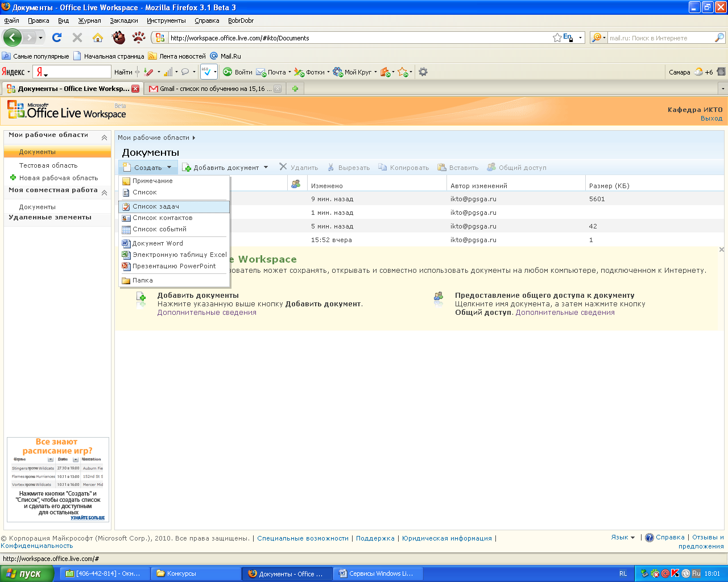Select Тестовая область in sidebar
The height and width of the screenshot is (582, 728).
(x=48, y=165)
